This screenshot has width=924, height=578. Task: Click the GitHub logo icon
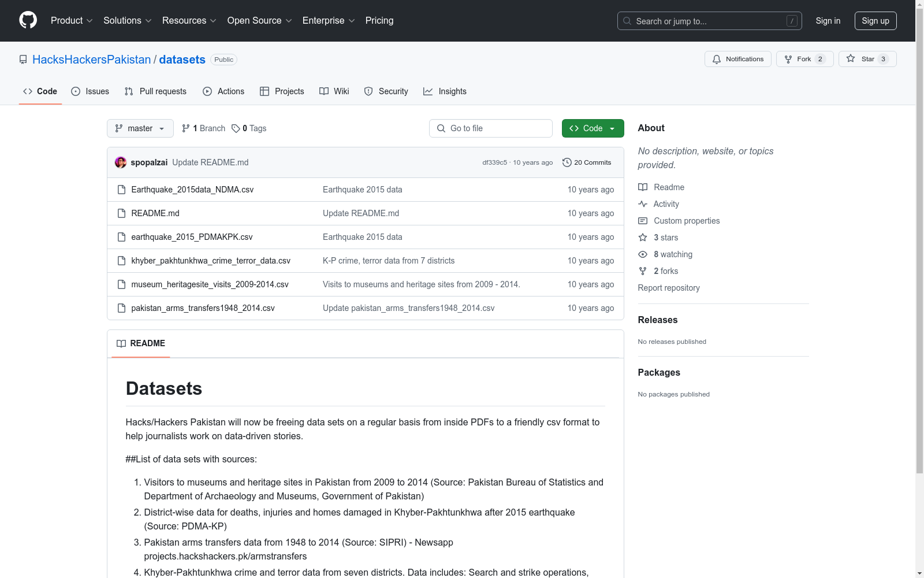(28, 20)
